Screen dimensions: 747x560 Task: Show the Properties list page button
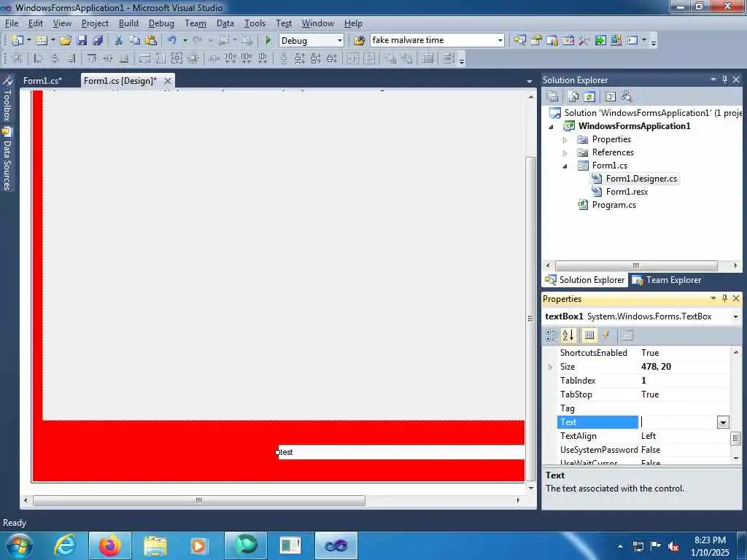click(x=589, y=335)
